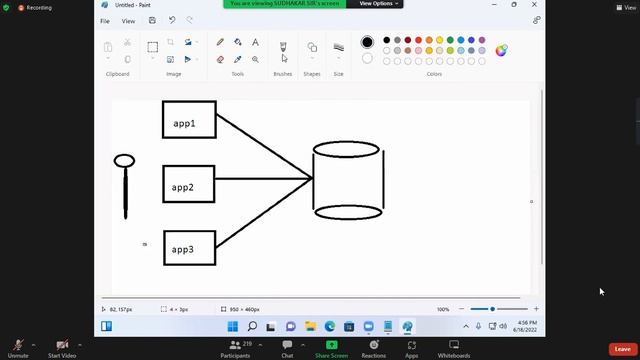The width and height of the screenshot is (640, 360).
Task: Select the Color picker eyedropper tool
Action: click(x=238, y=60)
